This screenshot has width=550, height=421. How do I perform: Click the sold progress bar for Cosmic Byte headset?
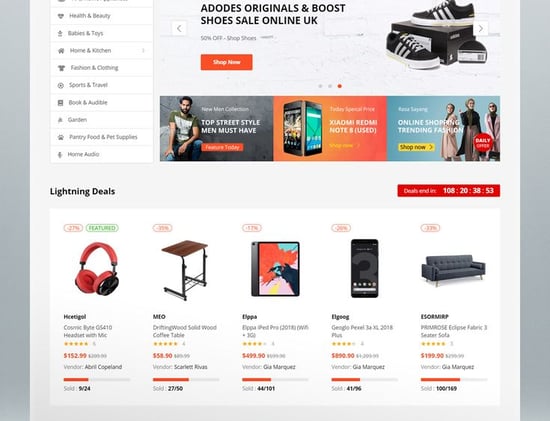tap(97, 380)
